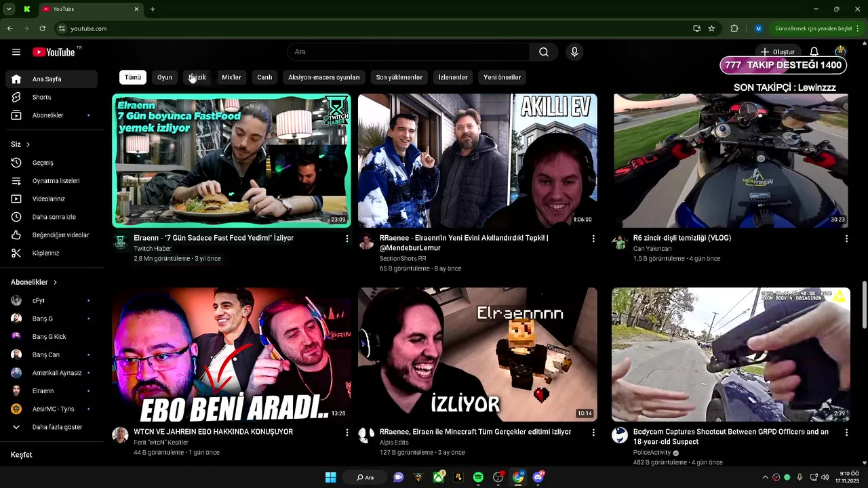
Task: Open Discord from the taskbar
Action: 539,477
